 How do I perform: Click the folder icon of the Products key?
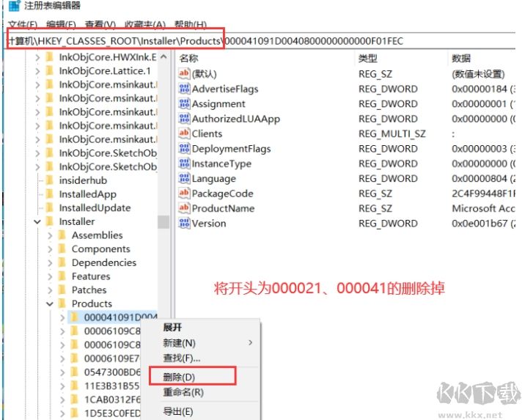click(62, 303)
